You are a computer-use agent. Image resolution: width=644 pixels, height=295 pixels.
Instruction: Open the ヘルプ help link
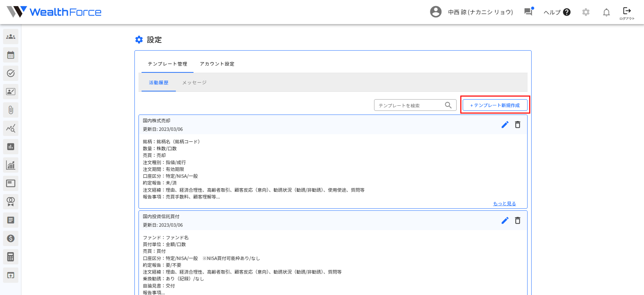point(557,12)
